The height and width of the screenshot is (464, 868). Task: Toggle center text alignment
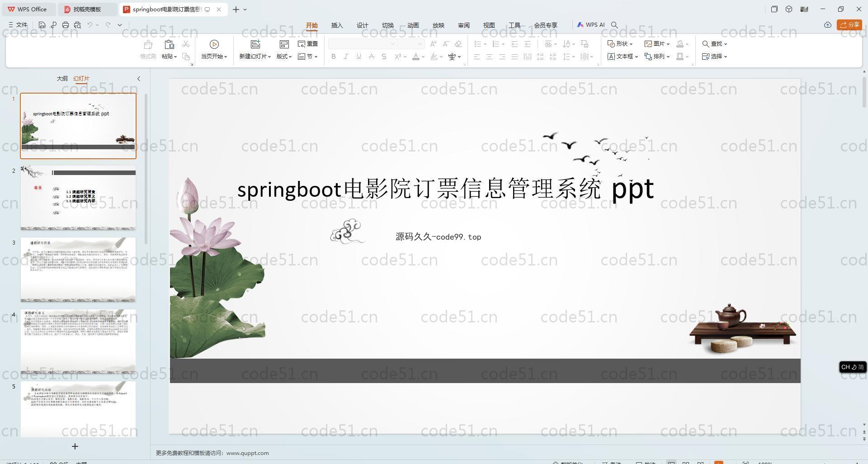coord(489,57)
